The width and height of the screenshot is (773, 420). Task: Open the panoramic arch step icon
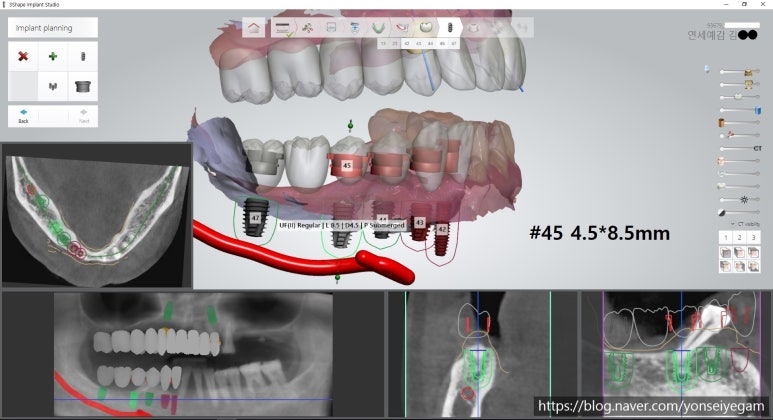click(x=379, y=28)
